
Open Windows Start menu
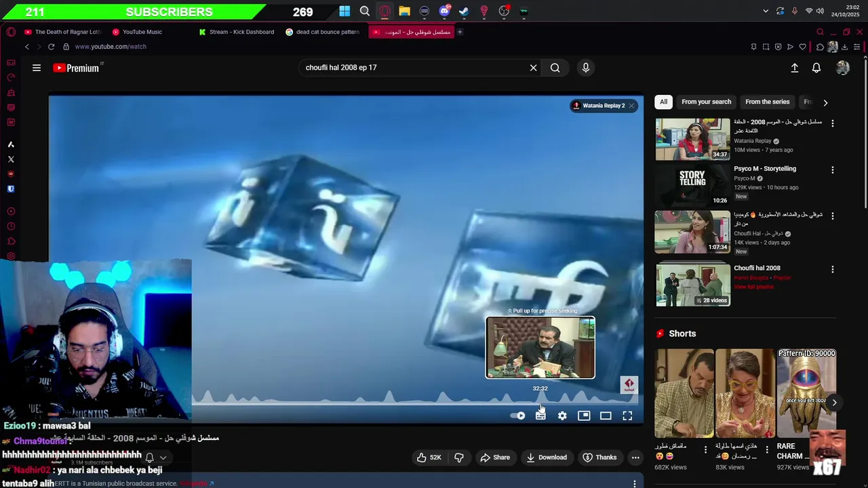(344, 11)
